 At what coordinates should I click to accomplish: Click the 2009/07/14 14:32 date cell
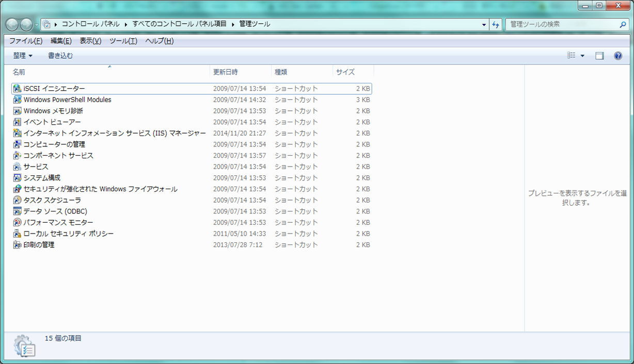coord(240,100)
